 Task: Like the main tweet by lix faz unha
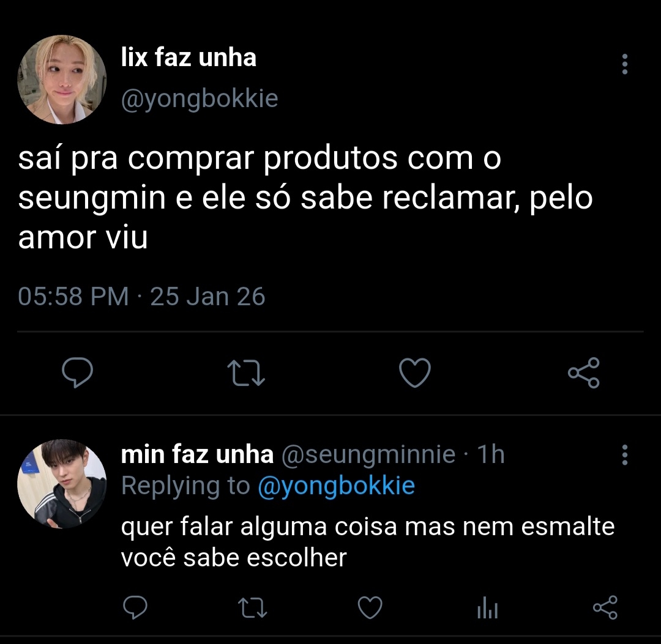pos(415,373)
